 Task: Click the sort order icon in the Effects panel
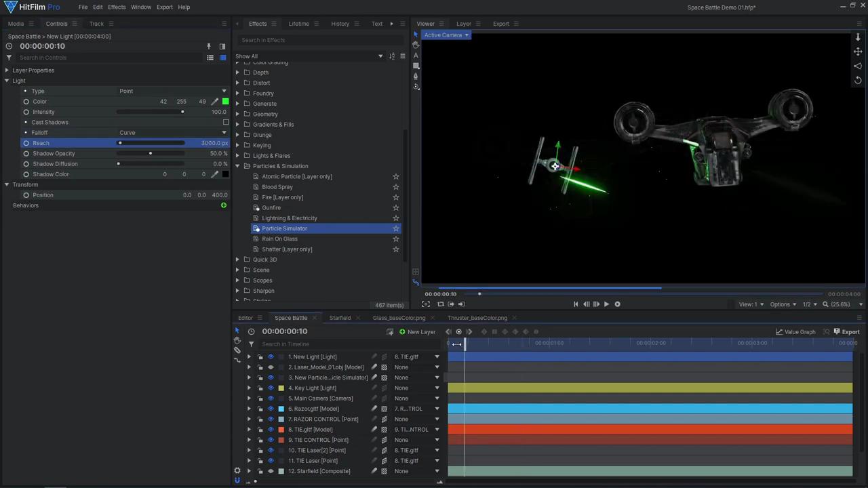(x=392, y=56)
